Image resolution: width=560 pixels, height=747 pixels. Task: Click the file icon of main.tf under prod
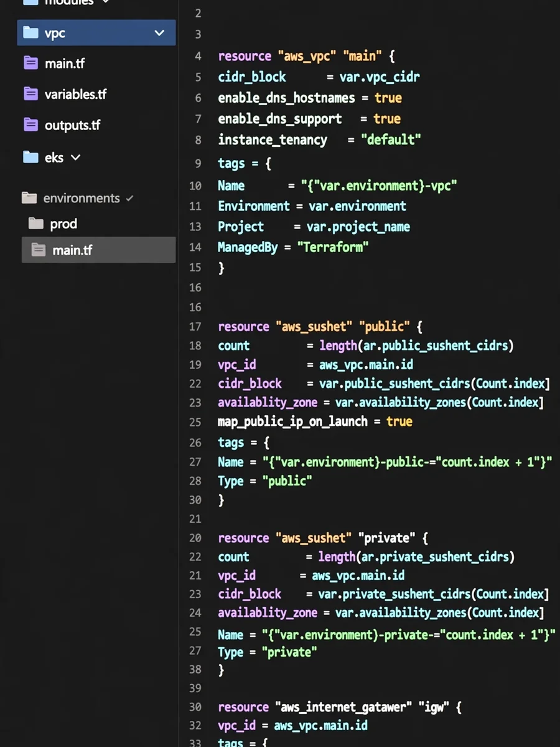[x=39, y=250]
